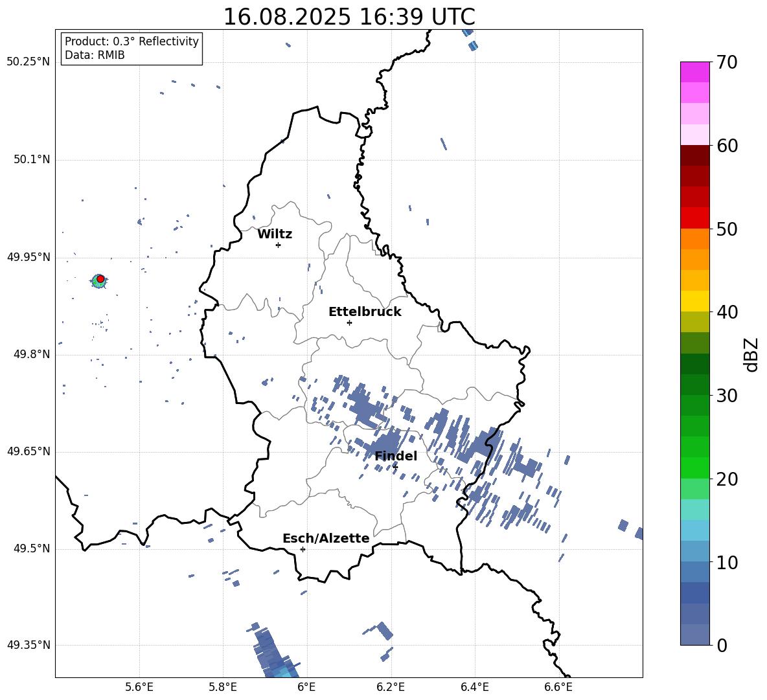The image size is (767, 700).
Task: Click the 30 tick label on colorbar
Action: coord(727,396)
